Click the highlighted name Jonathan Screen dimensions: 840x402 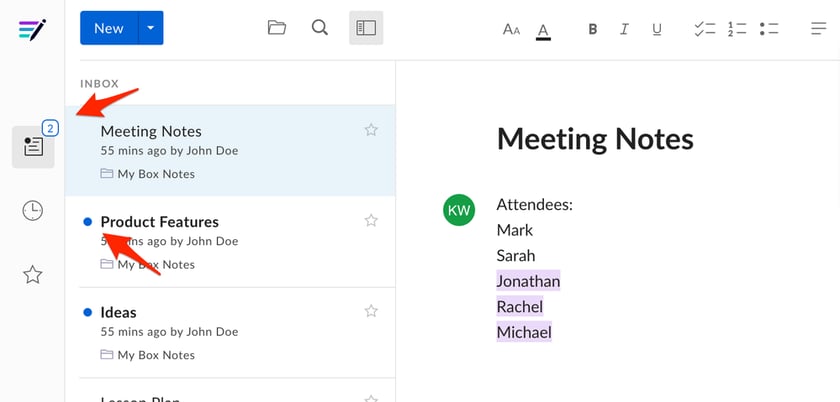pyautogui.click(x=528, y=281)
